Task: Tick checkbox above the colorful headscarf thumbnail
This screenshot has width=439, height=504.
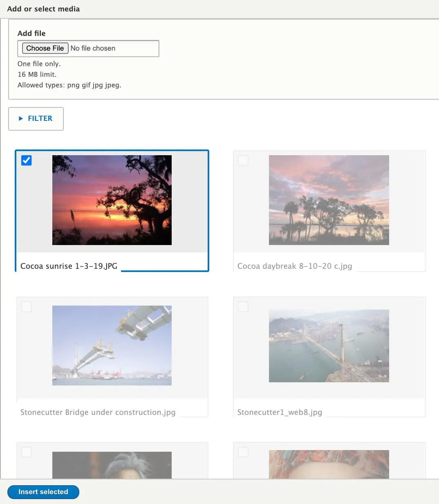Action: coord(243,452)
